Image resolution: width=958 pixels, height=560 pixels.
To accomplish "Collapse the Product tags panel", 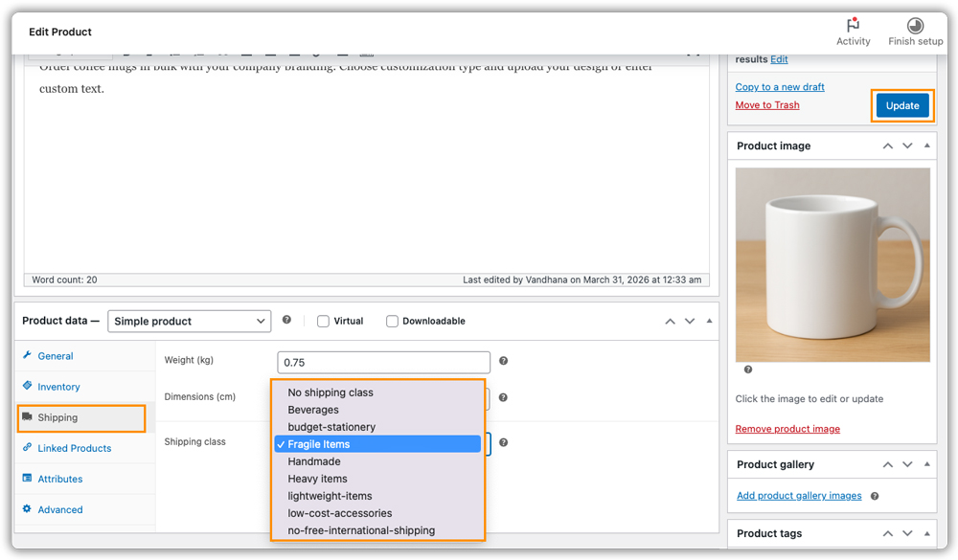I will 926,533.
